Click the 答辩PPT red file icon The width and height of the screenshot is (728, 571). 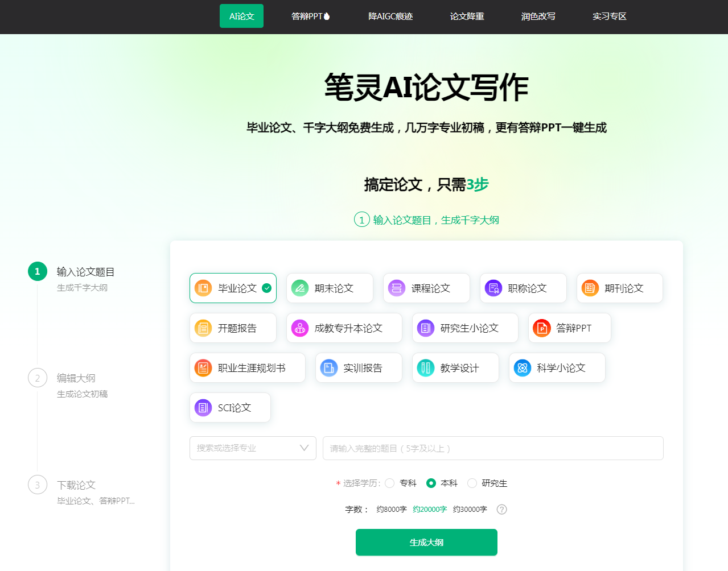(542, 328)
